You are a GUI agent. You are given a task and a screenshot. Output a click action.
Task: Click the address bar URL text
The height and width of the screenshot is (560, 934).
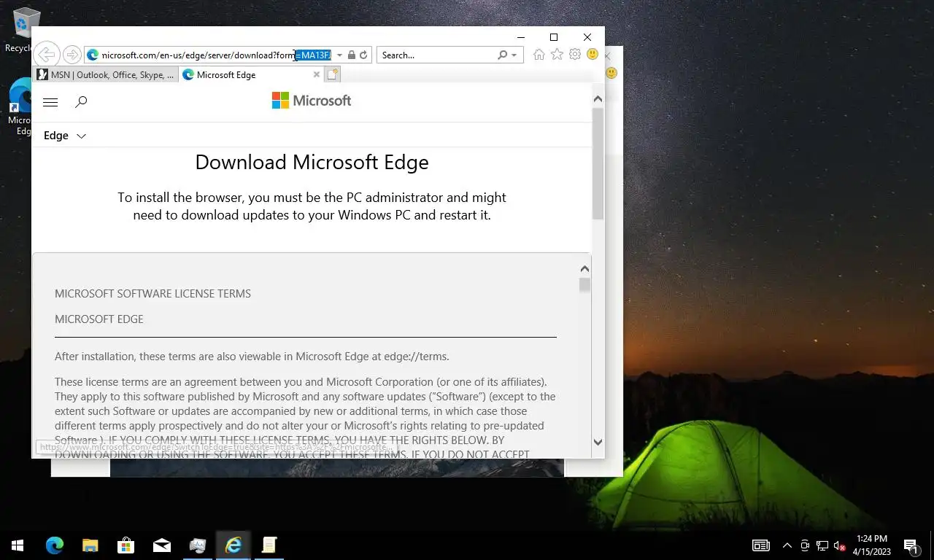click(x=217, y=55)
